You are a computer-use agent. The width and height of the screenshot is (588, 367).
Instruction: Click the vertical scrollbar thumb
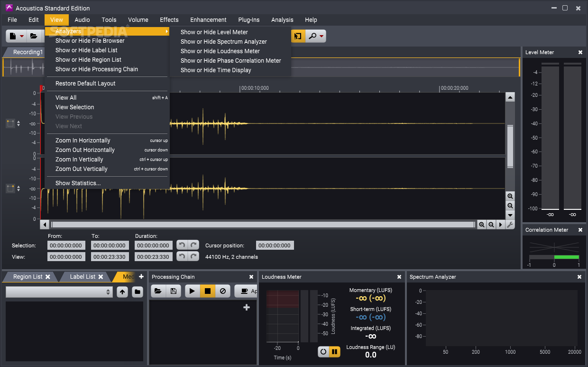point(510,146)
